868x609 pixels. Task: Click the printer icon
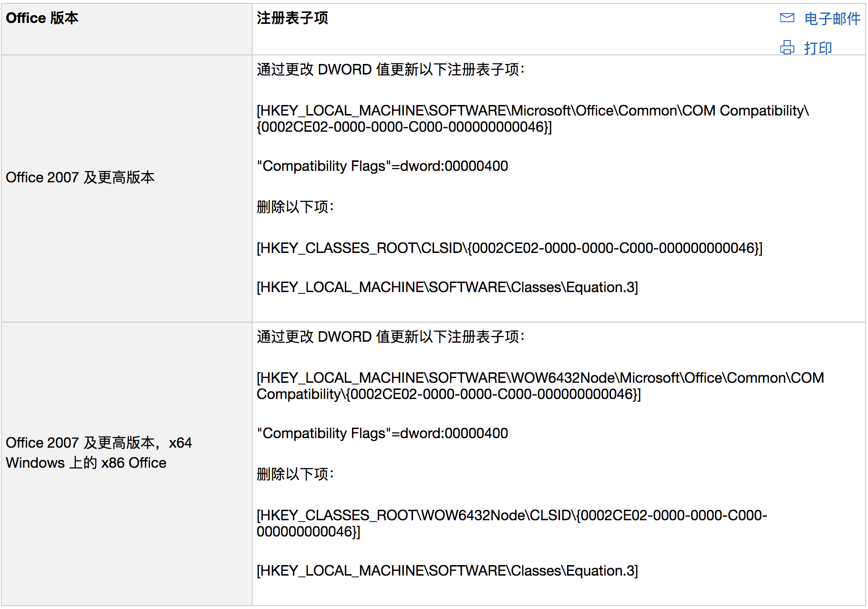787,48
